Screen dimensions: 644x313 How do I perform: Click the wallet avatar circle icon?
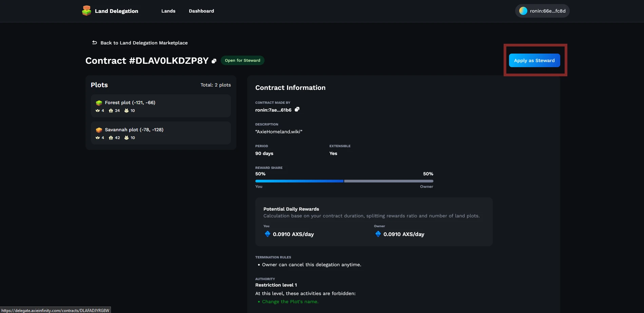coord(523,11)
